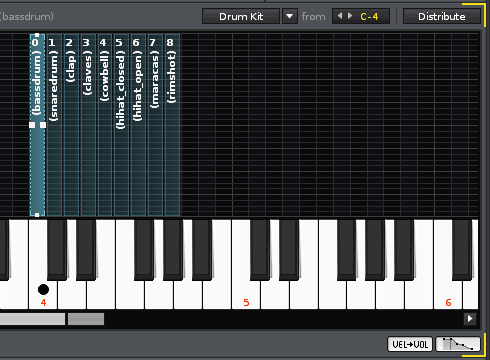Screen dimensions: 490x360
Task: Play the C key of octave 6
Action: pos(448,293)
